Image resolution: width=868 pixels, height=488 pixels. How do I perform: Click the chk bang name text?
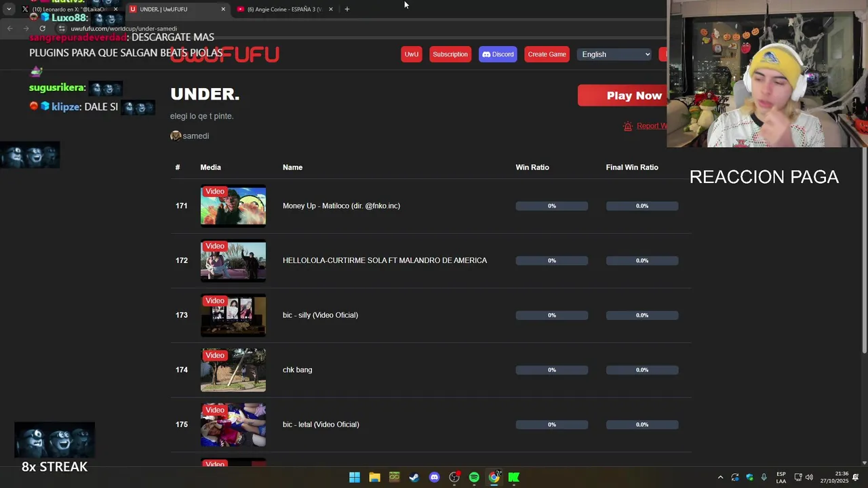tap(297, 370)
